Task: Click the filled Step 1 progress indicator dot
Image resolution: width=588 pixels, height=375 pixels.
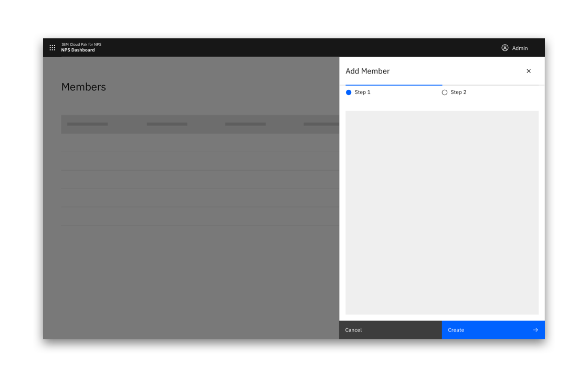Action: (x=349, y=92)
